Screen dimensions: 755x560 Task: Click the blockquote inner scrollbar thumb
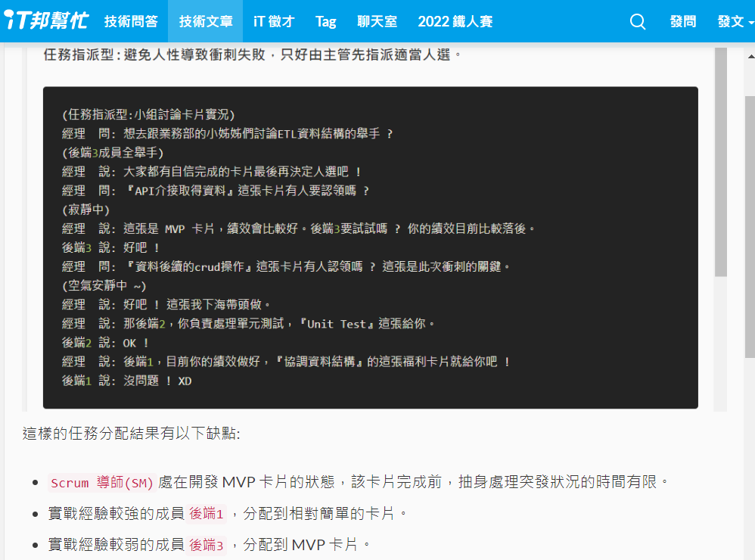721,162
